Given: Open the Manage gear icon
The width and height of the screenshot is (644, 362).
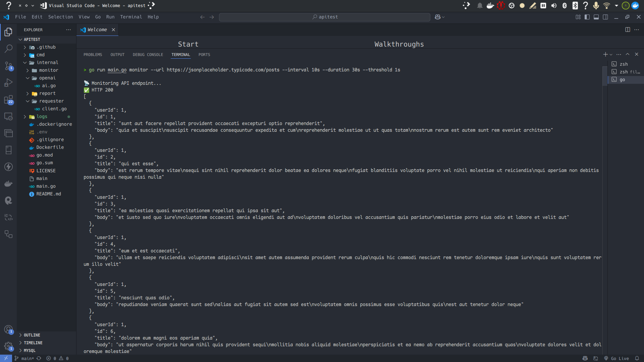Looking at the screenshot, I should click(8, 346).
